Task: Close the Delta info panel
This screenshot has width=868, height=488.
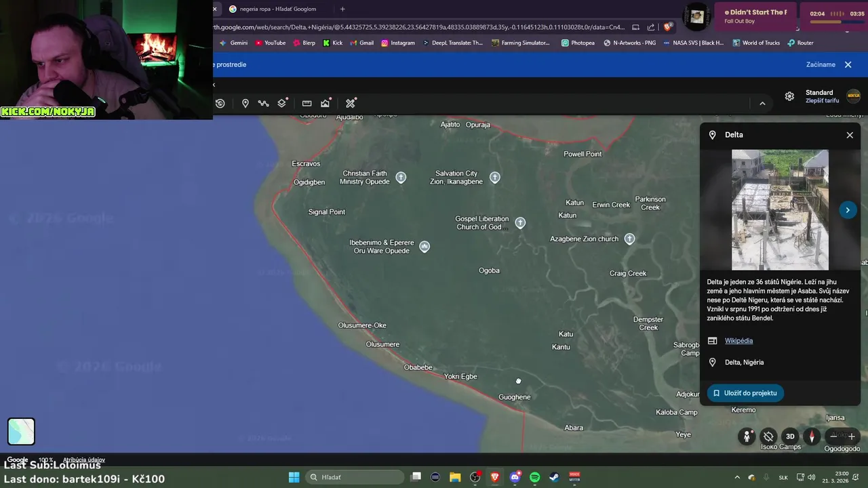Action: click(850, 135)
